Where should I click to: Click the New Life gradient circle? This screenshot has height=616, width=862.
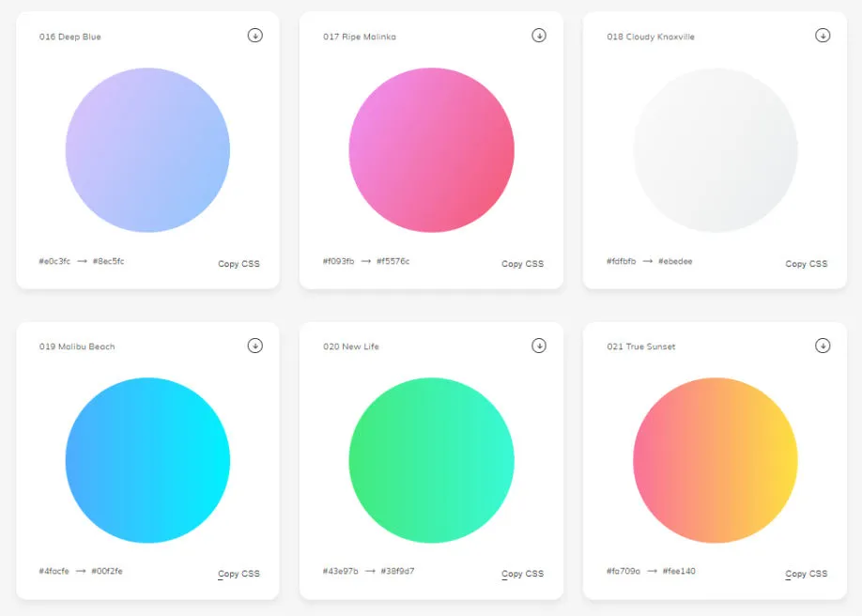coord(432,460)
